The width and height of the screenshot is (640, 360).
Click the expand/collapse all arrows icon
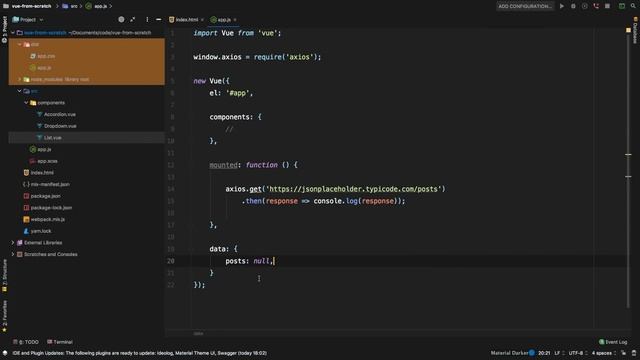coord(133,20)
